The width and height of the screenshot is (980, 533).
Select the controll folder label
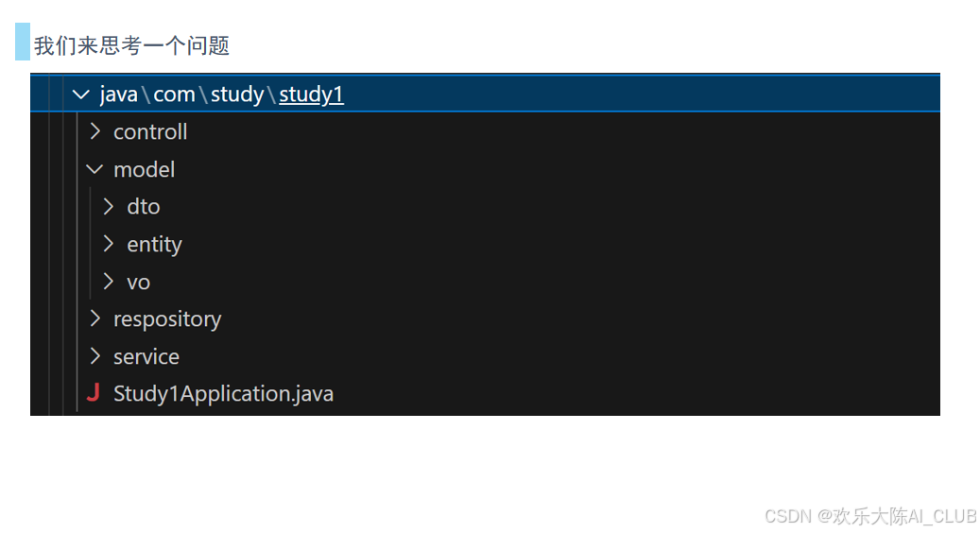pos(150,132)
